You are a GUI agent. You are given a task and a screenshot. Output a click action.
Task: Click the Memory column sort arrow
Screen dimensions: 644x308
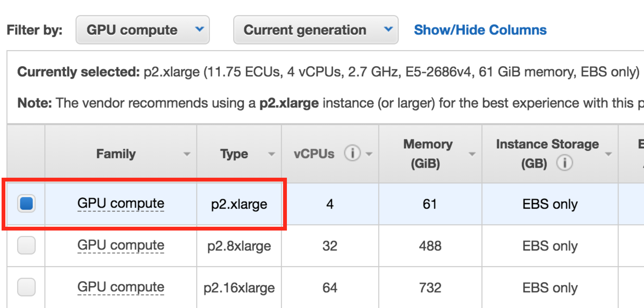(472, 154)
